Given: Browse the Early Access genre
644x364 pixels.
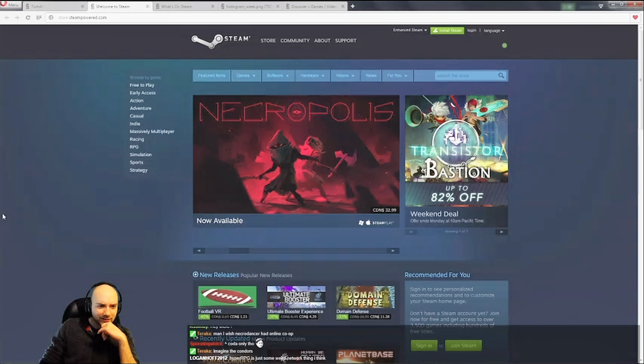Looking at the screenshot, I should coord(143,93).
